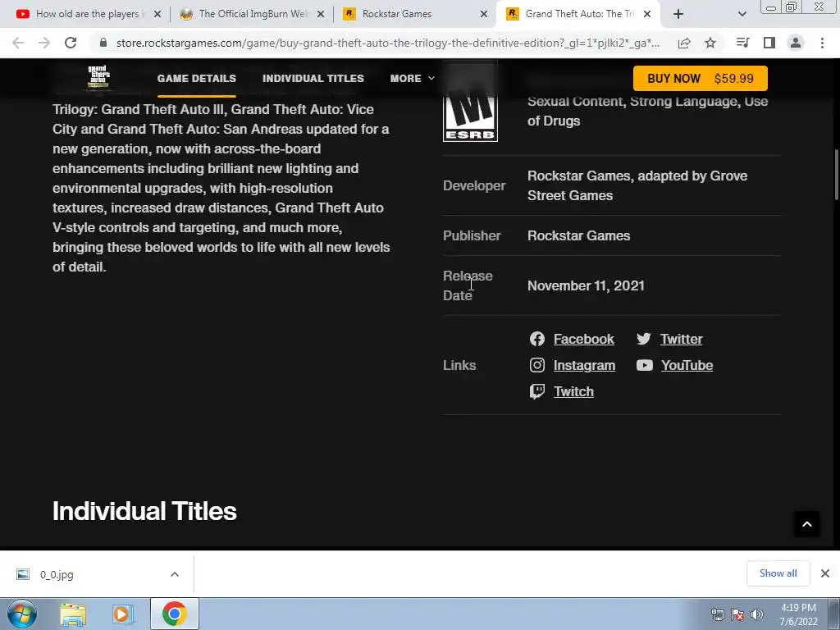Screen dimensions: 840x630
Task: Open the Facebook link
Action: 583,339
